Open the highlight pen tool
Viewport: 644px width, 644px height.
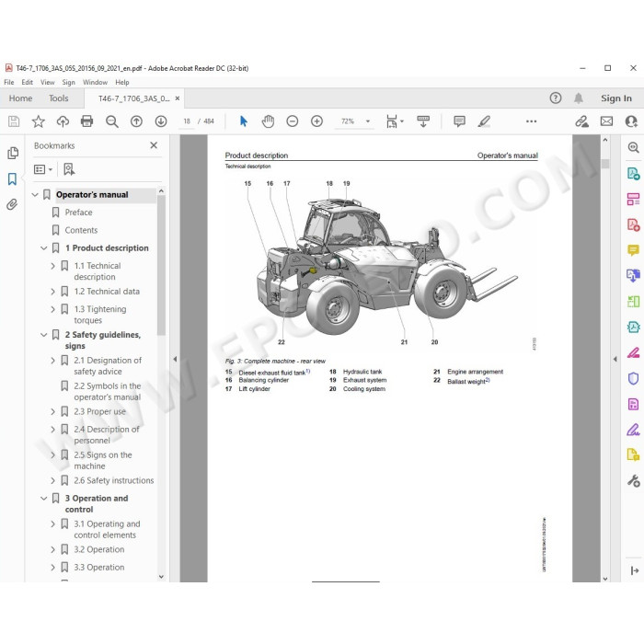tap(484, 121)
